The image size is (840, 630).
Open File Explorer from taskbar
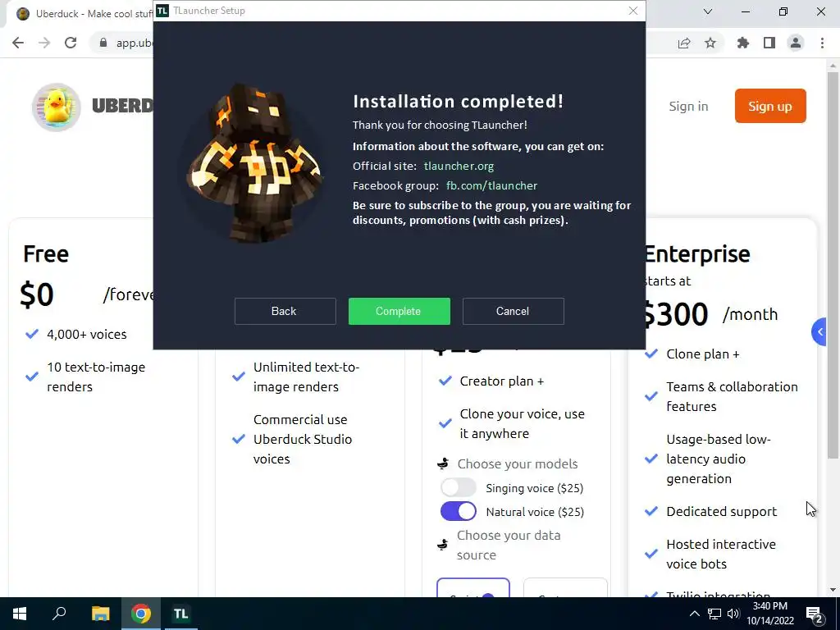pos(100,614)
